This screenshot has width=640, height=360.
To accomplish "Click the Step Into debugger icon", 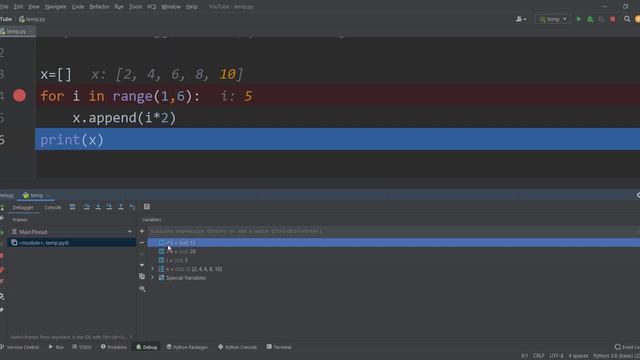I will click(98, 207).
